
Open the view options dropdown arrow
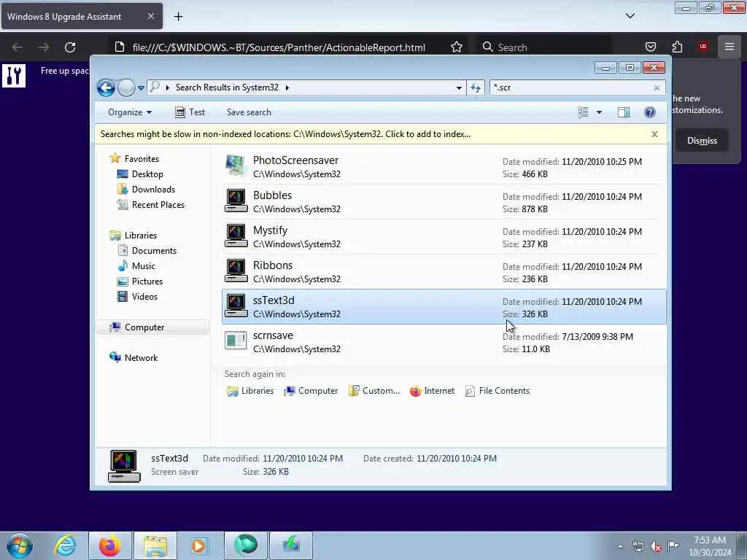[599, 112]
